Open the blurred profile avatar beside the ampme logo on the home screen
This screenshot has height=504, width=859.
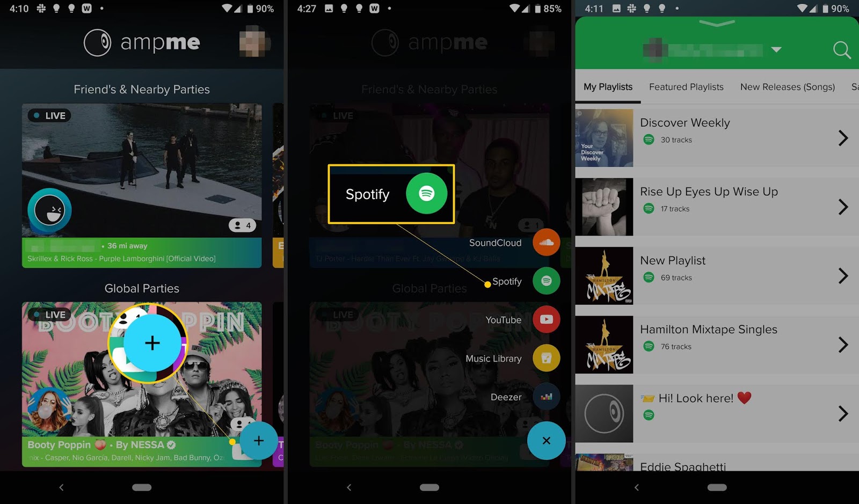[x=254, y=41]
